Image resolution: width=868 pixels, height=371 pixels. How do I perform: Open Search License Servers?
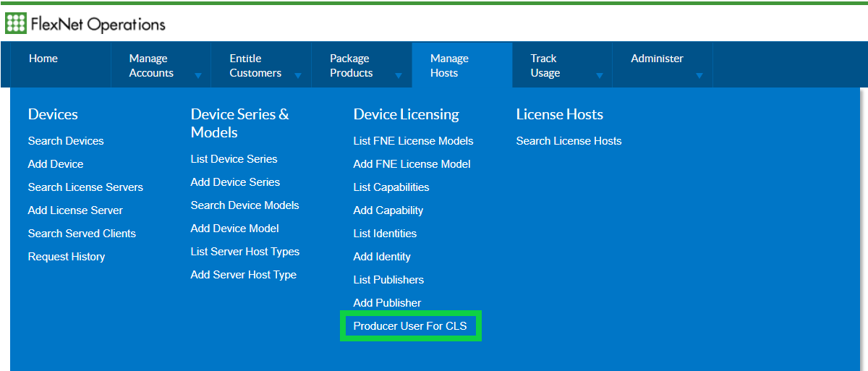click(x=85, y=187)
